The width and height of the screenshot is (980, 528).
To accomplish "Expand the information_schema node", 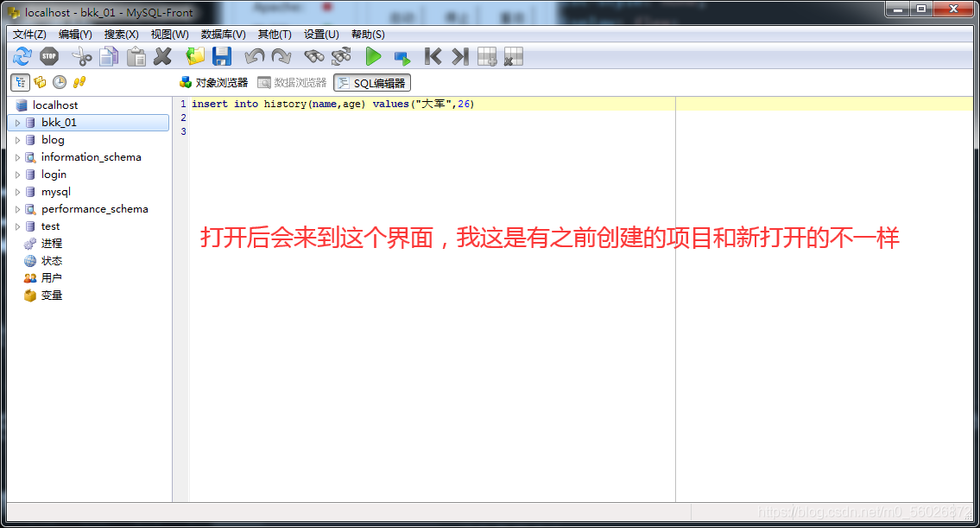I will [x=17, y=157].
